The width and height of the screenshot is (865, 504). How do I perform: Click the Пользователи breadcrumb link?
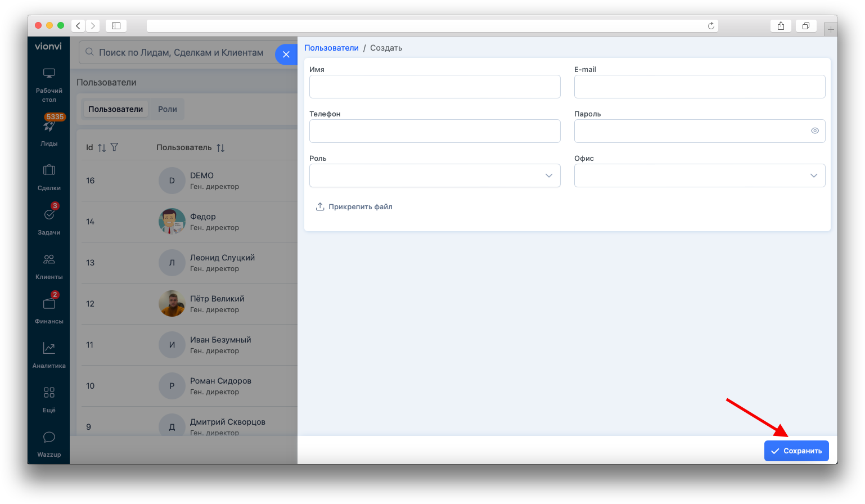[x=331, y=48]
